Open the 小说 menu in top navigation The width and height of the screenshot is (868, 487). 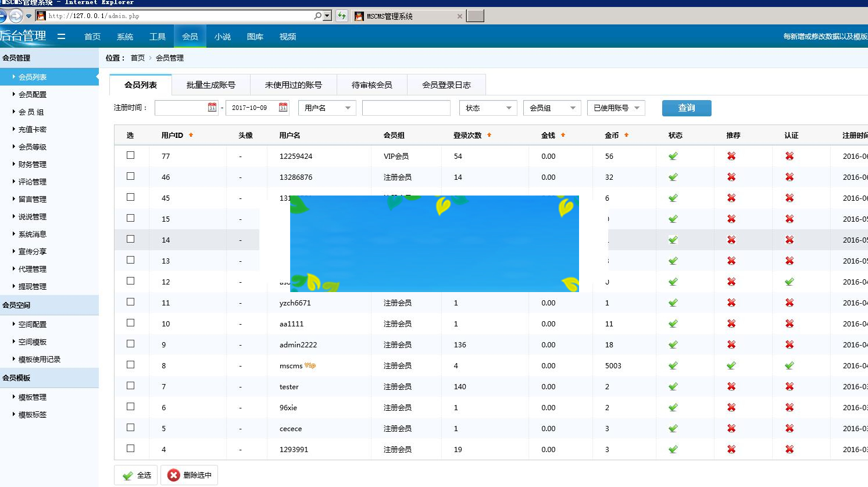click(223, 36)
